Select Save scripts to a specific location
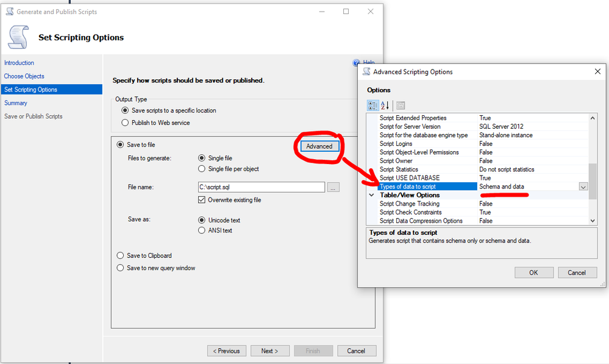This screenshot has height=364, width=609. pos(125,110)
